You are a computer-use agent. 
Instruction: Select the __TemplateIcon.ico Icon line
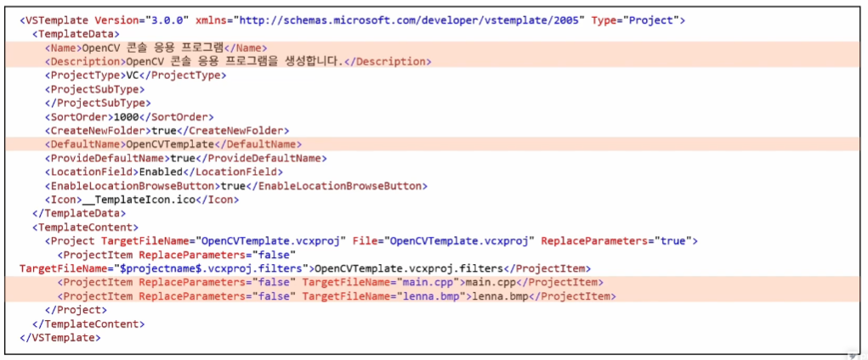142,200
